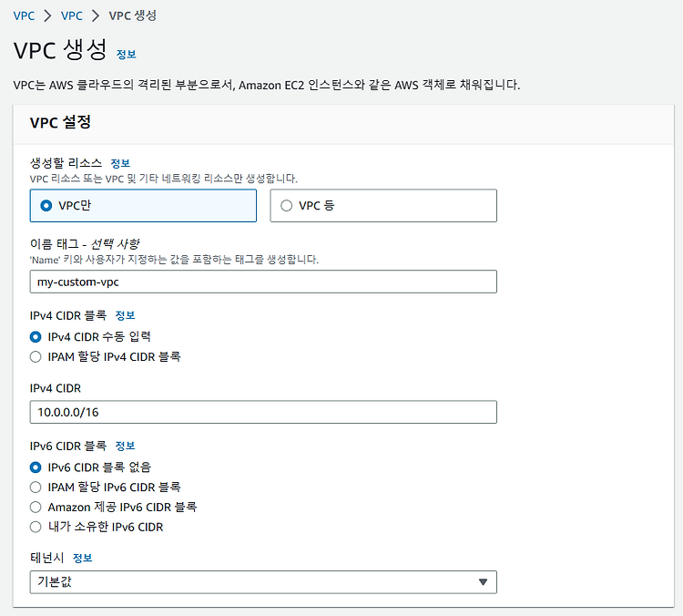Image resolution: width=683 pixels, height=616 pixels.
Task: Click the 10.0.0.0/16 IPv4 CIDR field
Action: (x=263, y=412)
